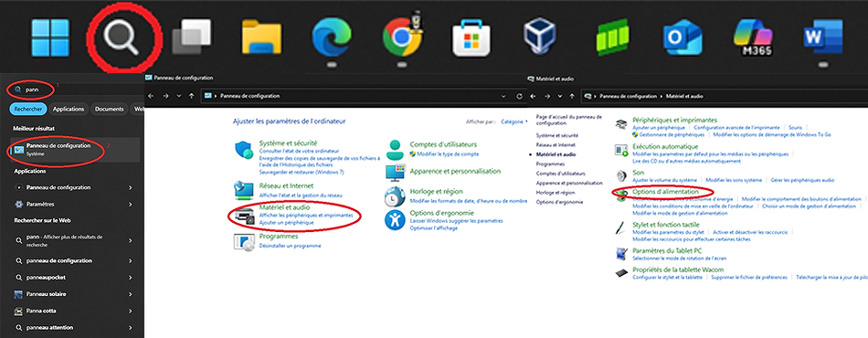
Task: Click 'Désinstaller un programme' link
Action: [x=290, y=246]
